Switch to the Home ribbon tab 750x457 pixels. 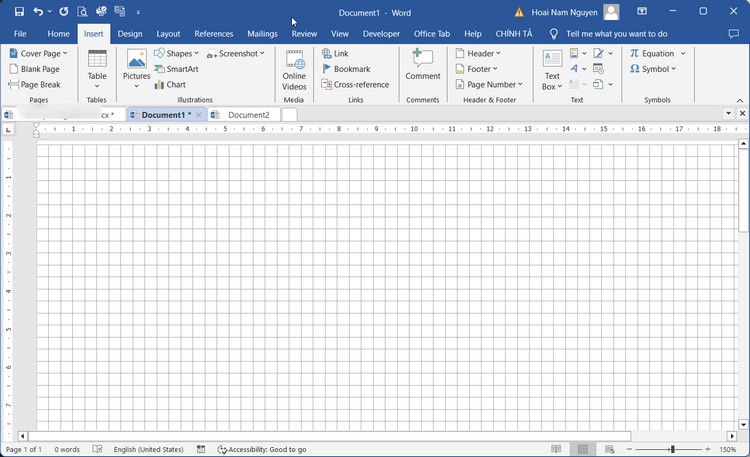(x=58, y=34)
